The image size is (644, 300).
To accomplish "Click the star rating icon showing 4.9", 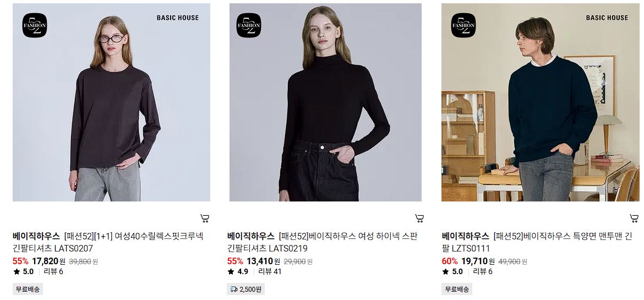I will point(231,271).
